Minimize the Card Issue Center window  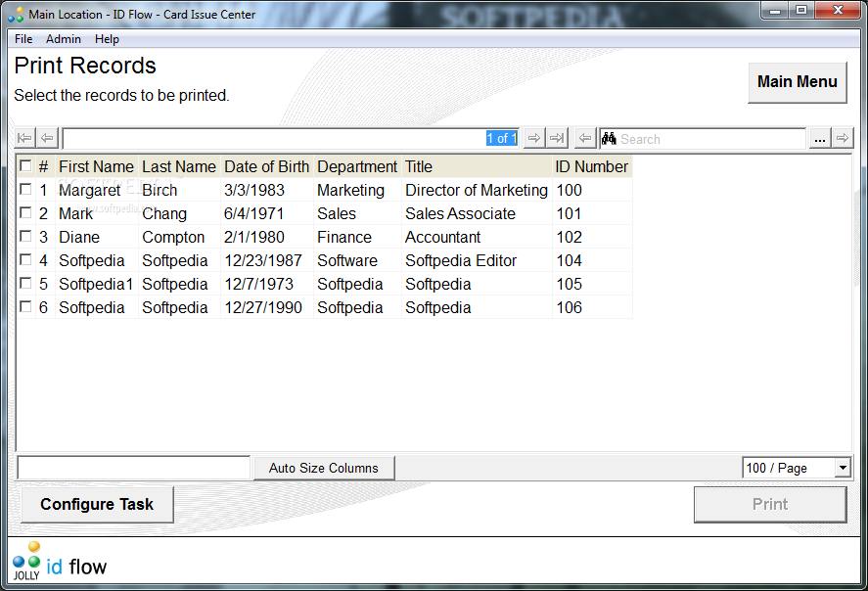pyautogui.click(x=776, y=10)
